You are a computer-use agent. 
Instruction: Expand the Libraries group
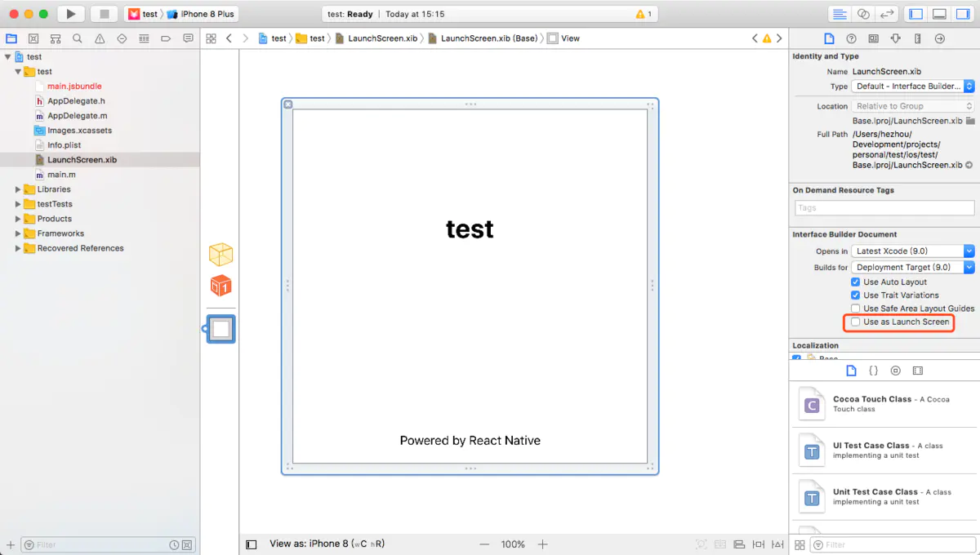[18, 189]
